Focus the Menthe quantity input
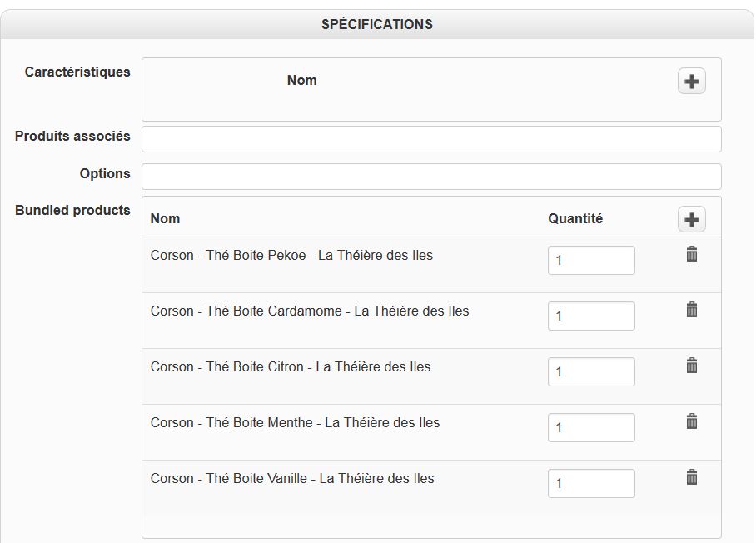756x543 pixels. click(x=591, y=428)
